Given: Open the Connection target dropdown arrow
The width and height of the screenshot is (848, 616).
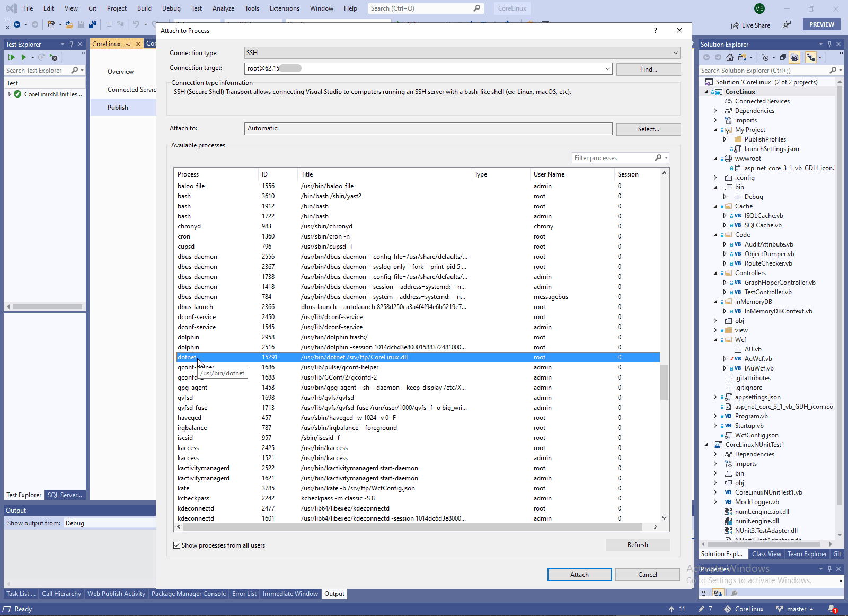Looking at the screenshot, I should tap(607, 68).
